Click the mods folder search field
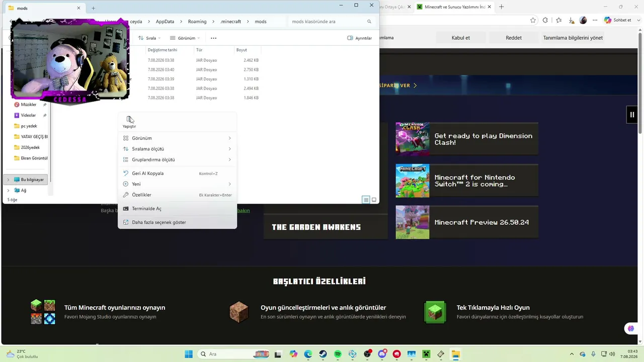 (332, 22)
